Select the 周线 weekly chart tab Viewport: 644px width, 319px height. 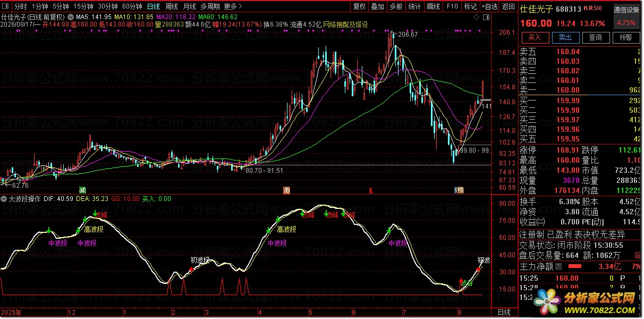coord(171,7)
